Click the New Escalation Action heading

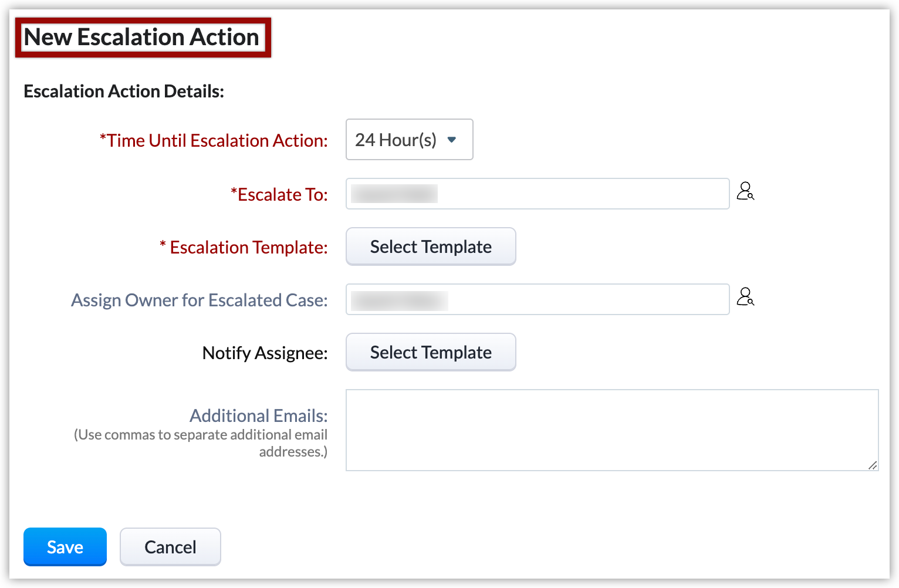[x=141, y=37]
